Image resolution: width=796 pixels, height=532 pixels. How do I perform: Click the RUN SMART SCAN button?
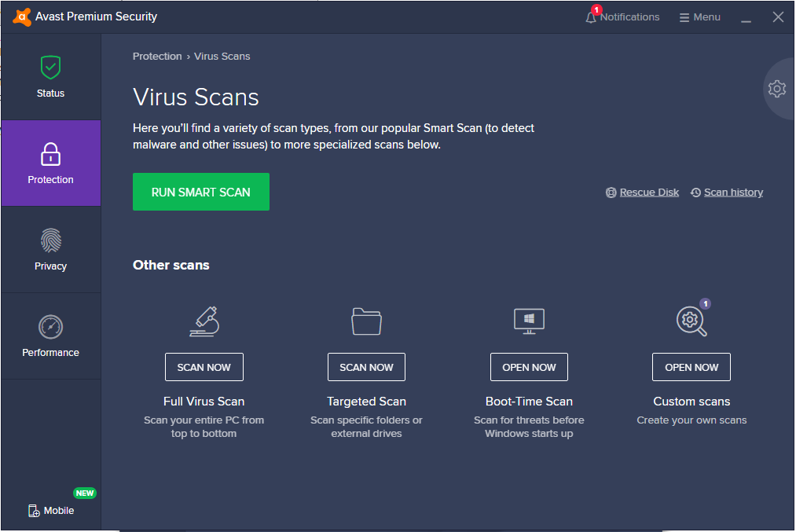(201, 192)
